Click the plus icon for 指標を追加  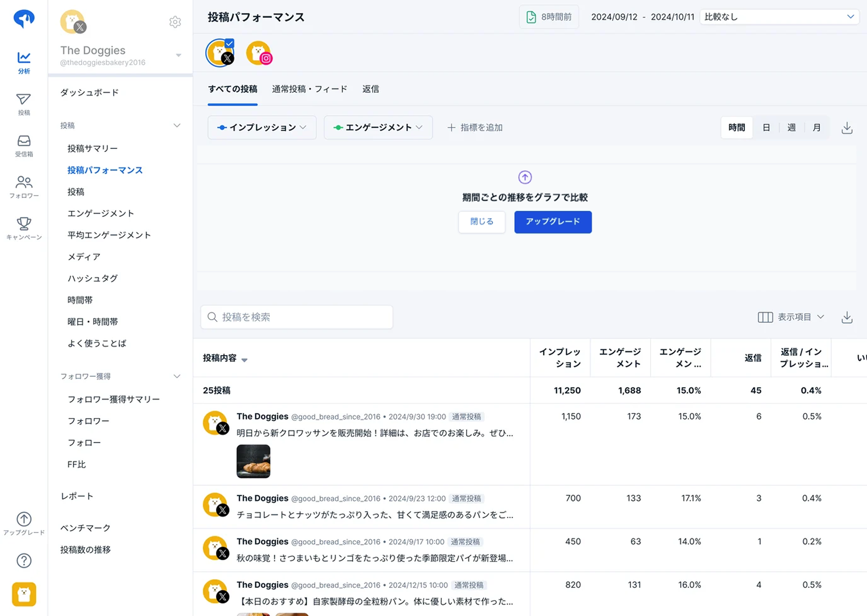[x=451, y=127]
